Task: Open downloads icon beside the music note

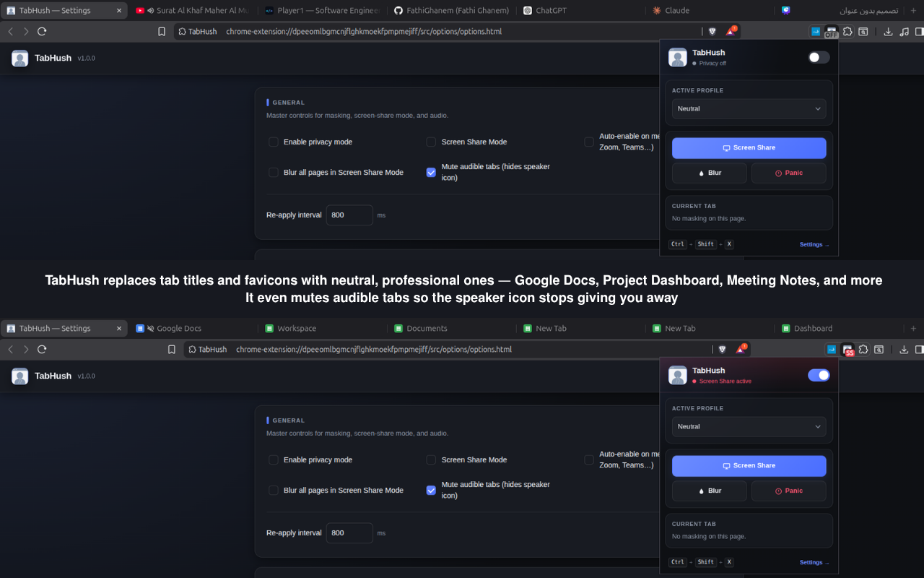Action: click(x=888, y=32)
